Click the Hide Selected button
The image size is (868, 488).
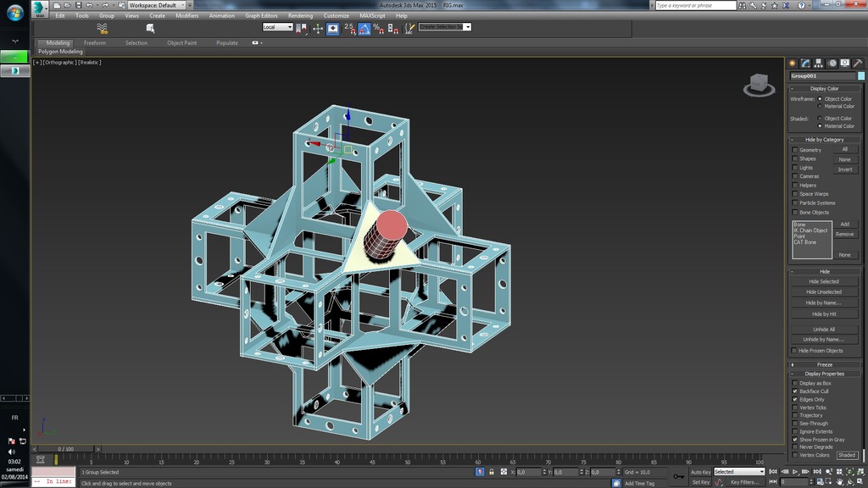(x=824, y=281)
